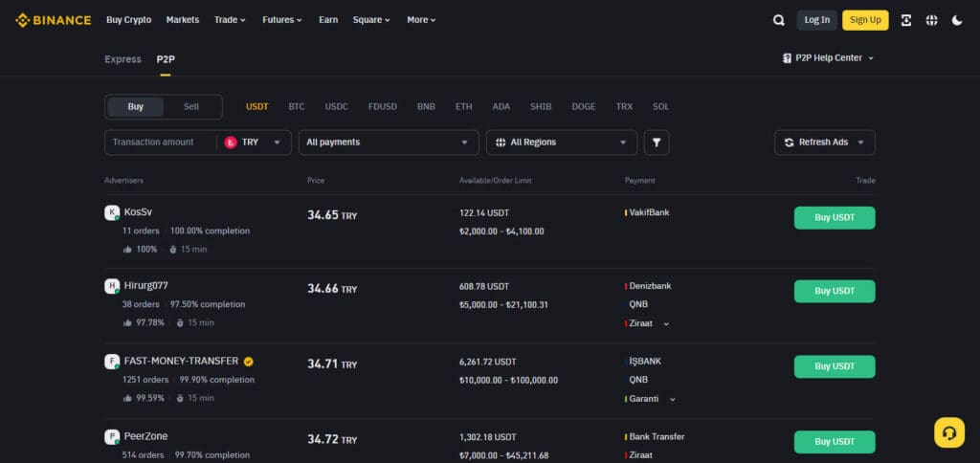Click timer icon in FAST-MONEY-TRANSFER row
The height and width of the screenshot is (463, 980).
coord(180,398)
